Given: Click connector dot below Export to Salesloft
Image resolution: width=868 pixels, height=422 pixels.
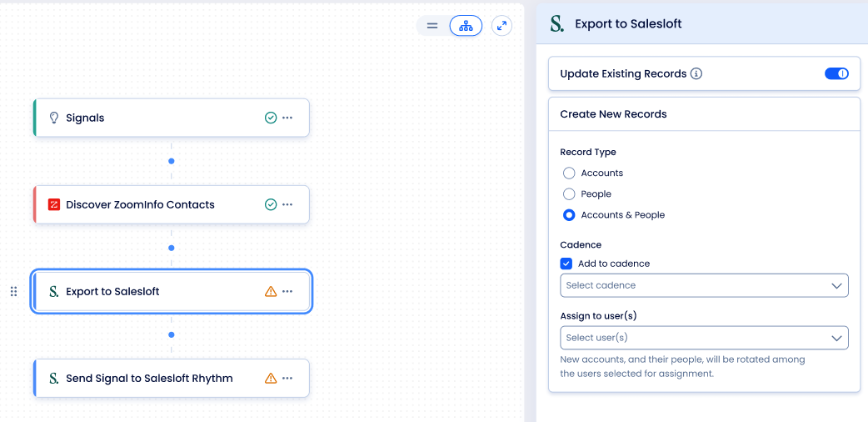Looking at the screenshot, I should (x=171, y=334).
